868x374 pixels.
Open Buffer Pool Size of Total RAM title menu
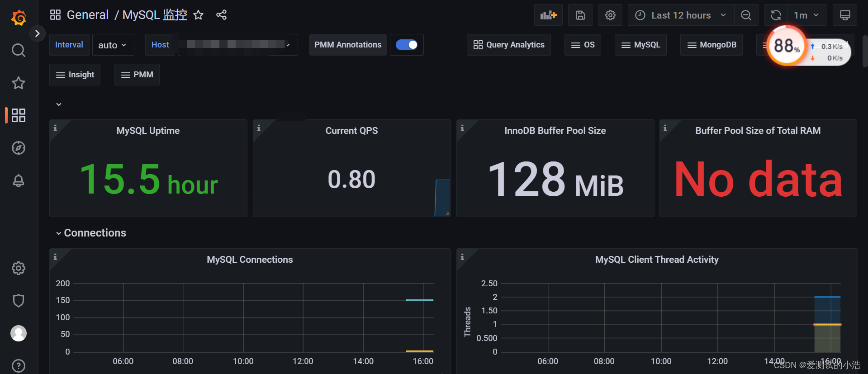(758, 131)
